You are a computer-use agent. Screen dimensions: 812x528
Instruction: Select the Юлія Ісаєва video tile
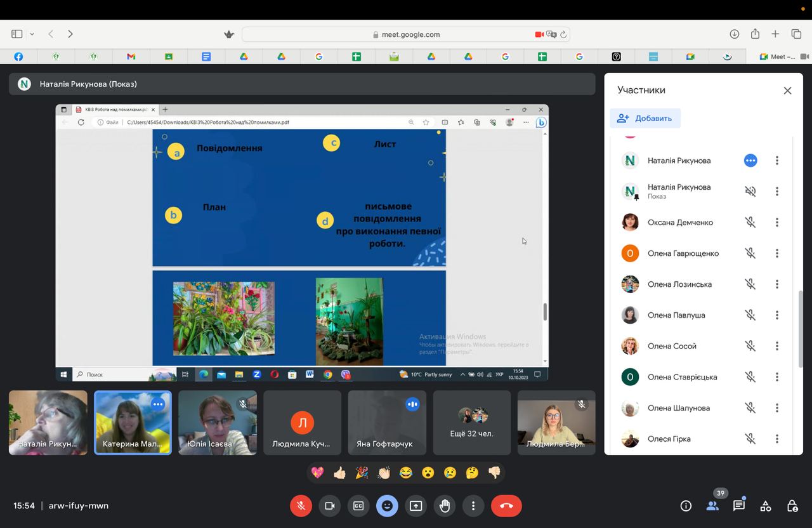tap(218, 423)
